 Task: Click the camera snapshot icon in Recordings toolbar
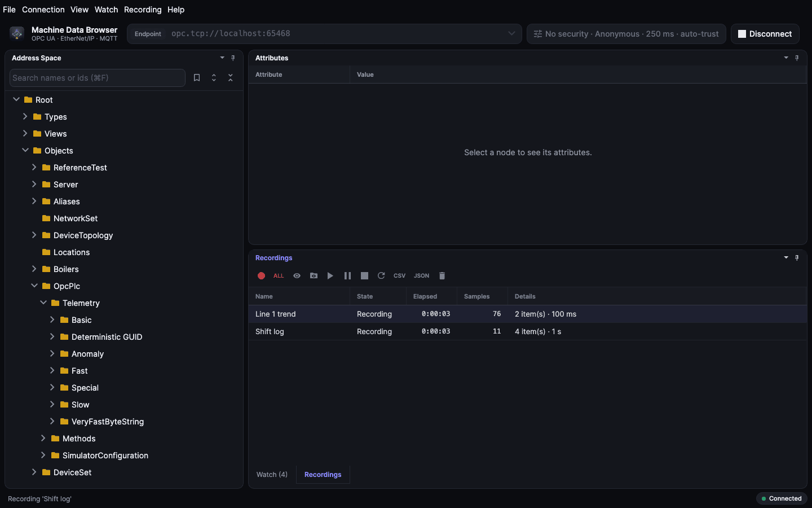[314, 275]
